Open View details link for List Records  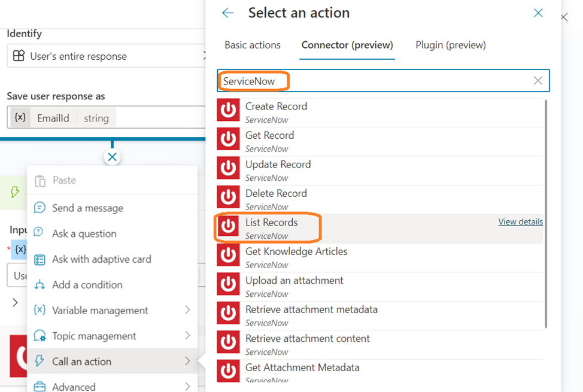coord(520,222)
